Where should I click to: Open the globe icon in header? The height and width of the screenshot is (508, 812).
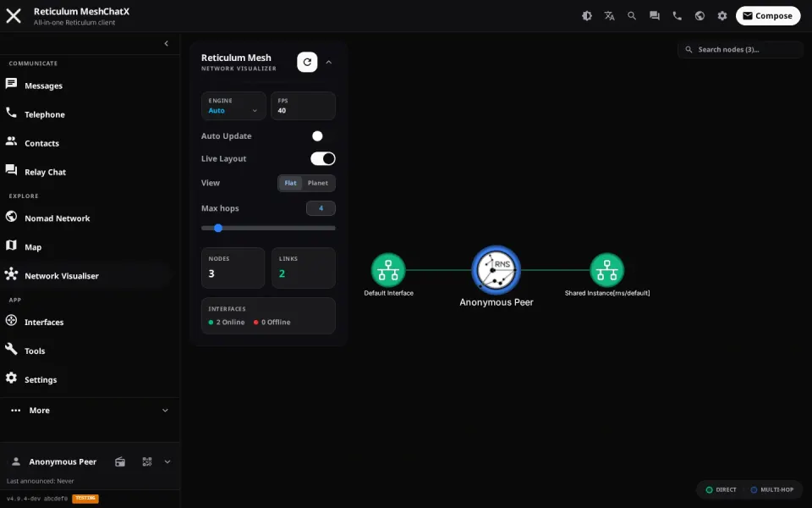[700, 15]
